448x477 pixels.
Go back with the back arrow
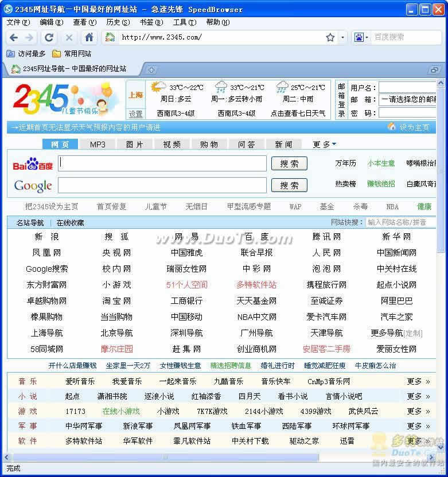[14, 37]
